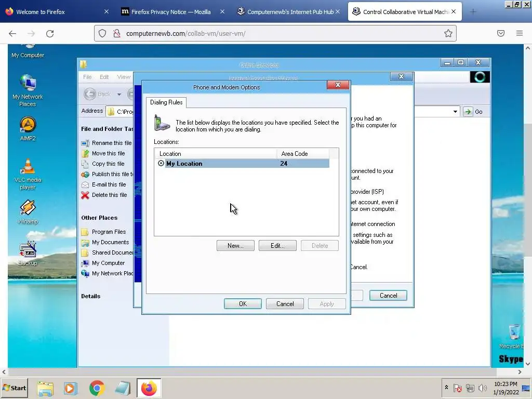Screen dimensions: 532x399
Task: Cancel the Phone and Modem Options dialog
Action: 285,303
